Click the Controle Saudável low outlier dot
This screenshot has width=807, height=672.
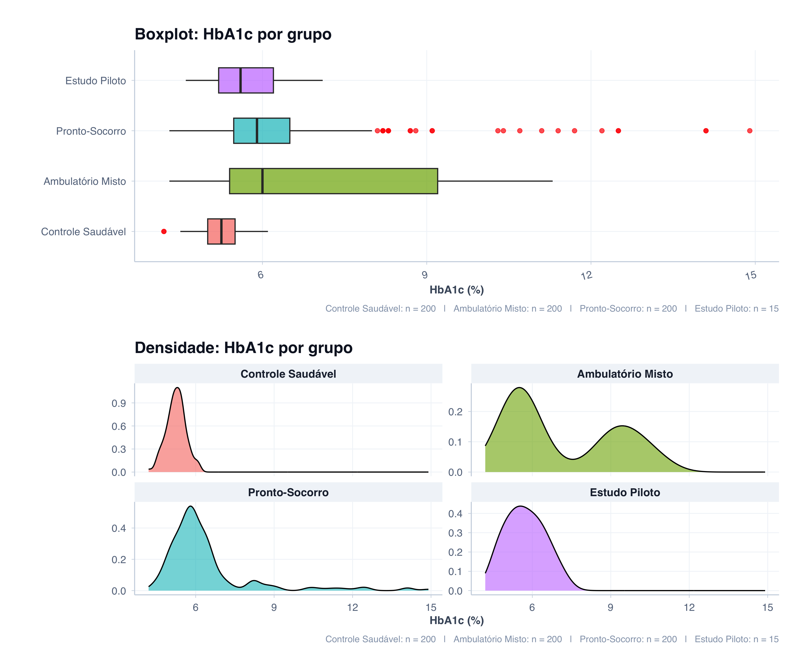pos(164,231)
